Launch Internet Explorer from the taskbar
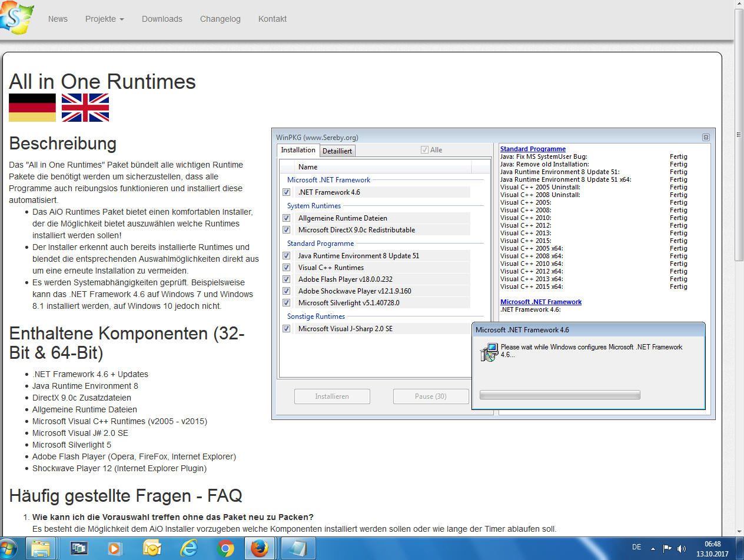The image size is (744, 560). [188, 549]
